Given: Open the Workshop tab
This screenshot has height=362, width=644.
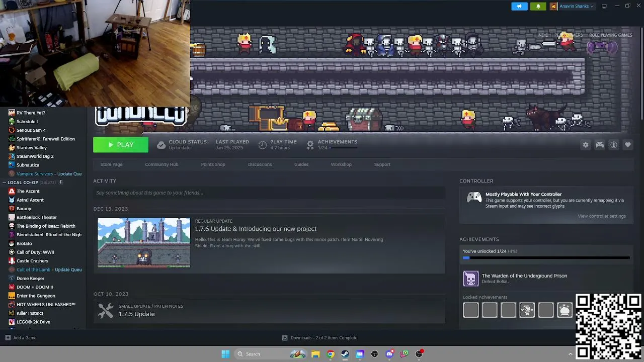Looking at the screenshot, I should tap(341, 164).
